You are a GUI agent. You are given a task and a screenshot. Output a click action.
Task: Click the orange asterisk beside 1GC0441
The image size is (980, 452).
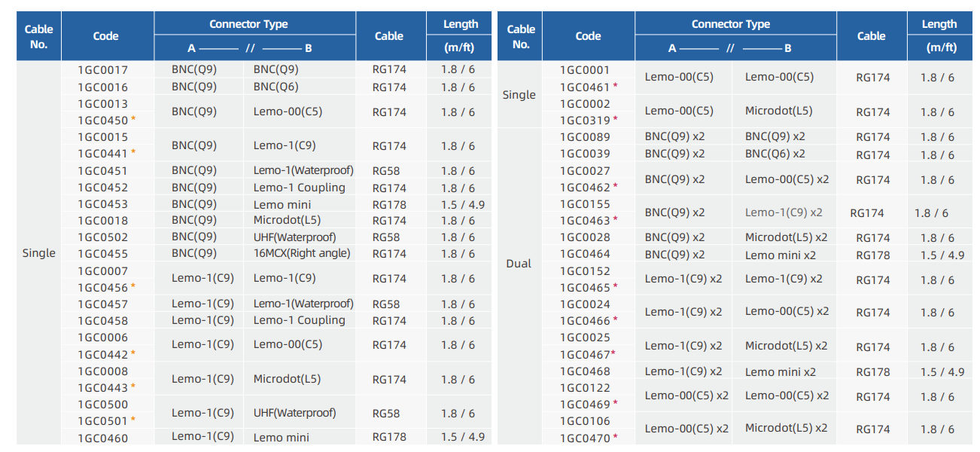pos(133,154)
